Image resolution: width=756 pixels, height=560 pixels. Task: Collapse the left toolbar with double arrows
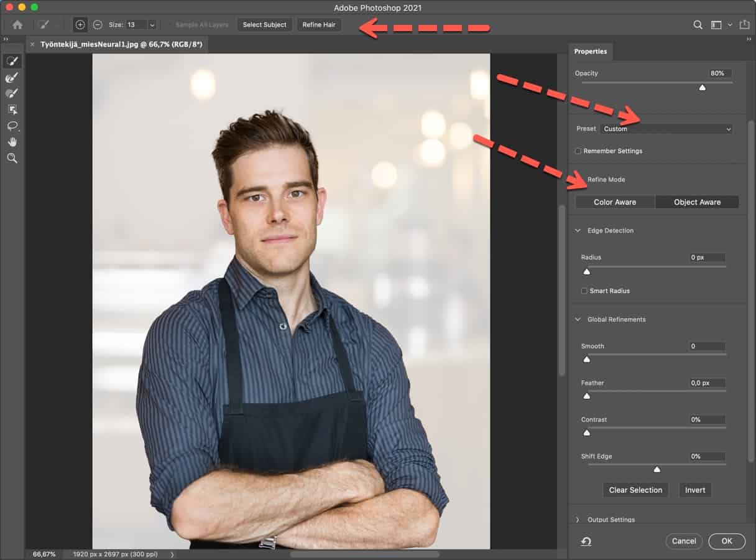pyautogui.click(x=6, y=40)
